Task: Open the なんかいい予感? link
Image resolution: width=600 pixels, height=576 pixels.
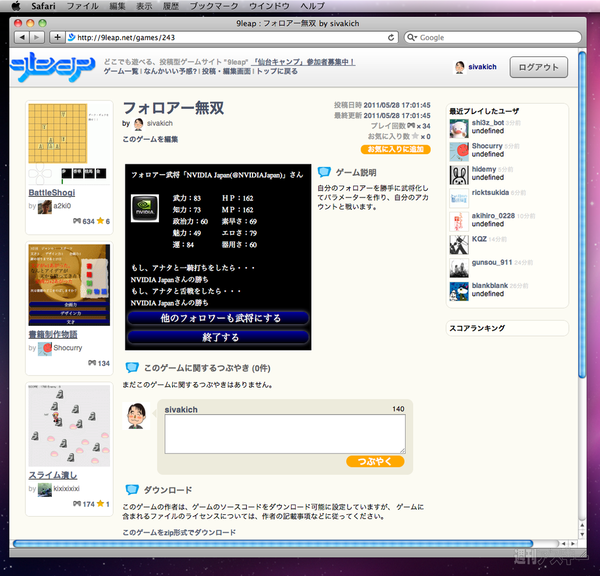Action: [170, 72]
